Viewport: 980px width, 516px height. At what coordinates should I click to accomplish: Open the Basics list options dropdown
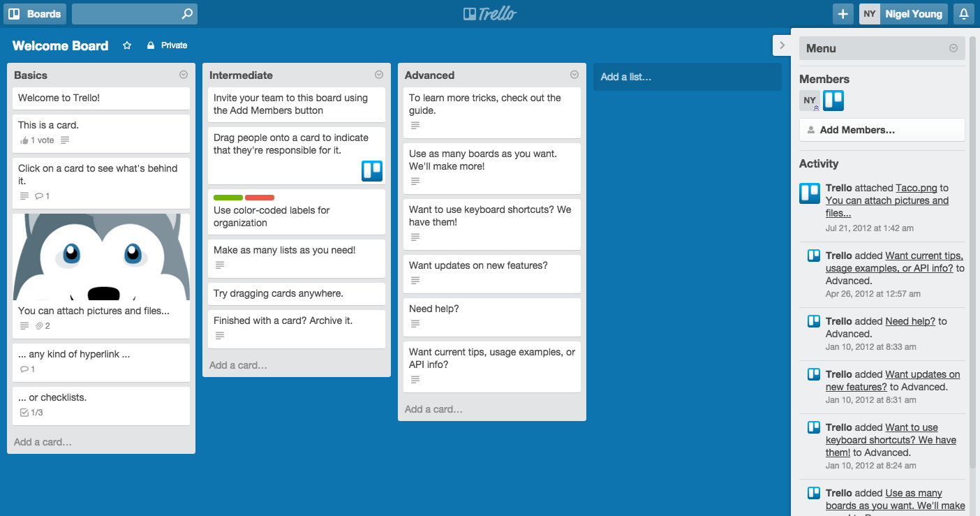coord(184,75)
